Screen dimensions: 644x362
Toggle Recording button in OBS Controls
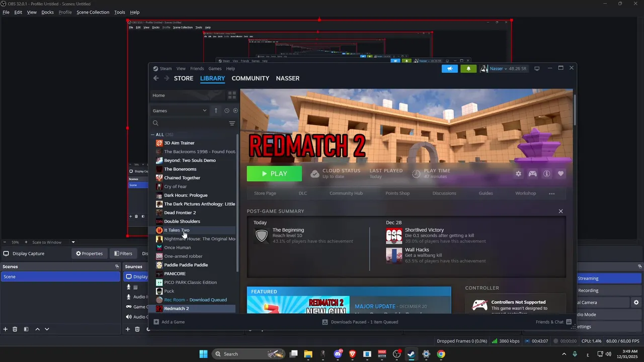609,291
